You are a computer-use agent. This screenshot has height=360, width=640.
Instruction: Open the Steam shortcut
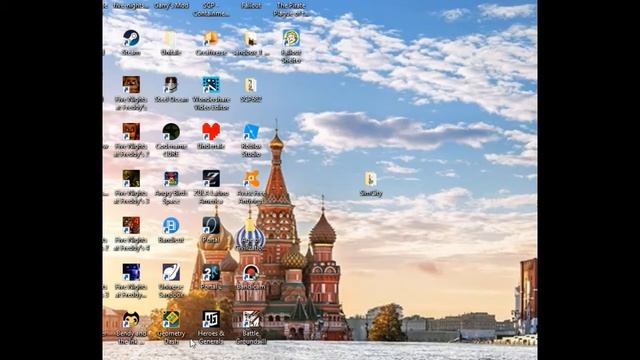coord(131,38)
